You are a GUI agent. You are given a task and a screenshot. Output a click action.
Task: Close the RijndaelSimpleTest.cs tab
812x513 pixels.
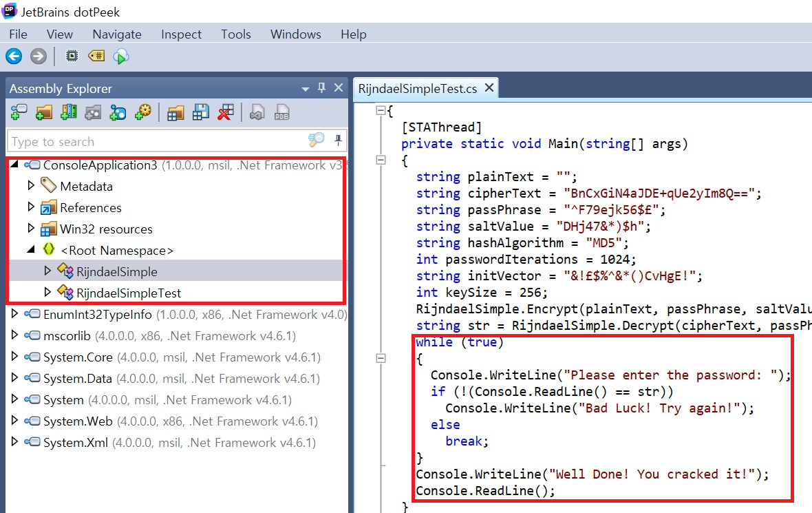(x=489, y=88)
